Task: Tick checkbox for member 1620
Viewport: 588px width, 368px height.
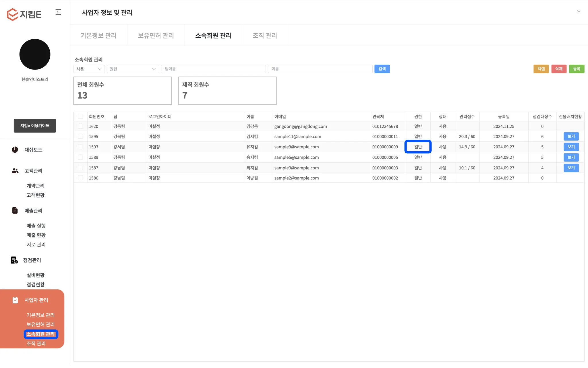Action: tap(80, 126)
